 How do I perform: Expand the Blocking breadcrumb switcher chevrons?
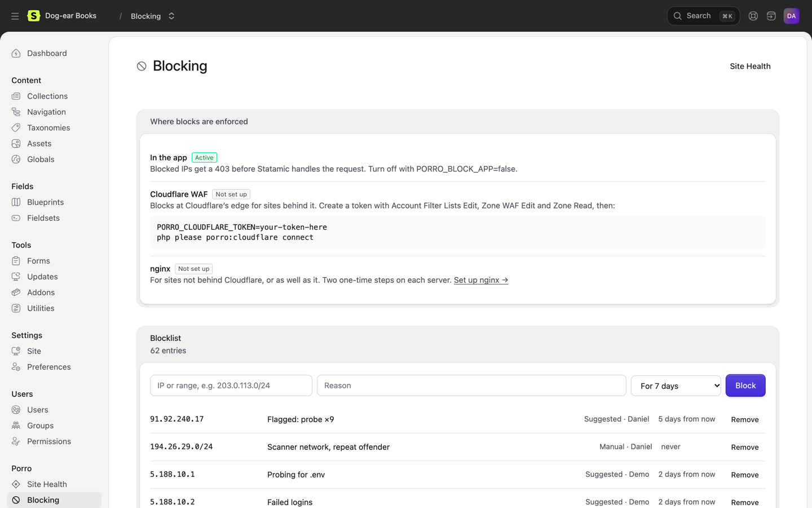pos(171,16)
